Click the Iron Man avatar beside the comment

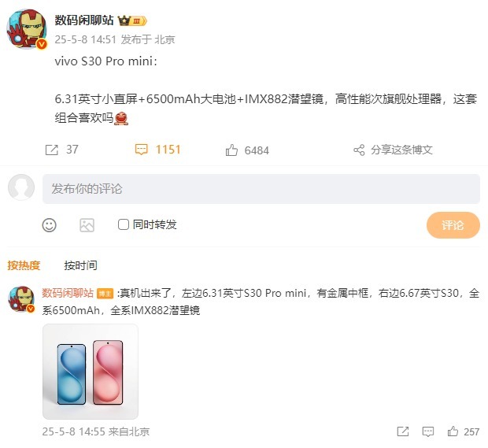20,299
